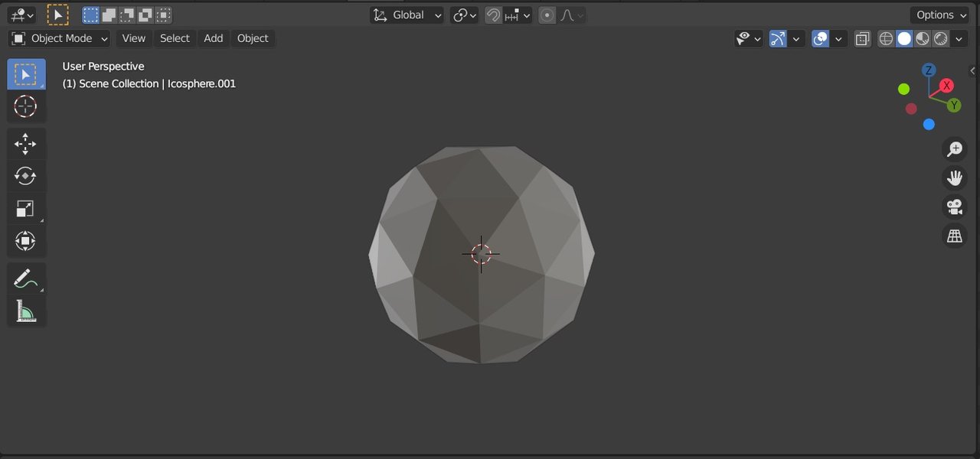The image size is (980, 459).
Task: Set selection mode to intersect
Action: 162,15
